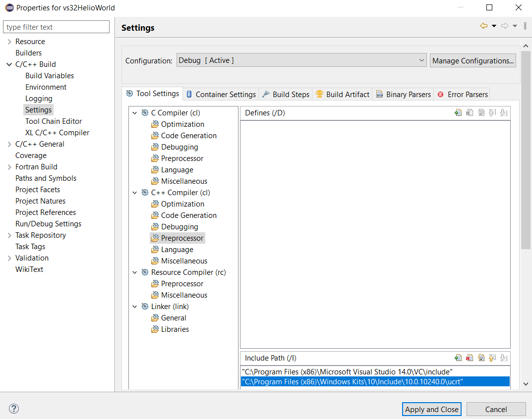532x419 pixels.
Task: Collapse the Resource Compiler (rc) node
Action: tap(135, 272)
